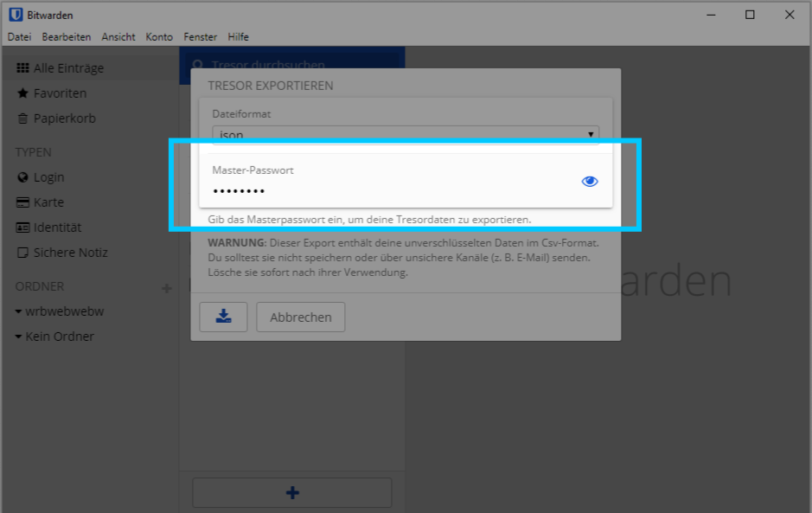Click the Tresor durchsuchen search field

[292, 65]
